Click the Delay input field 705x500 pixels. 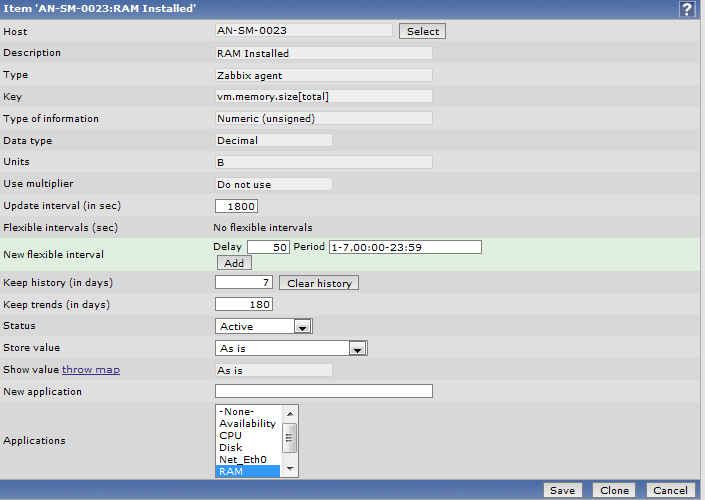tap(268, 247)
